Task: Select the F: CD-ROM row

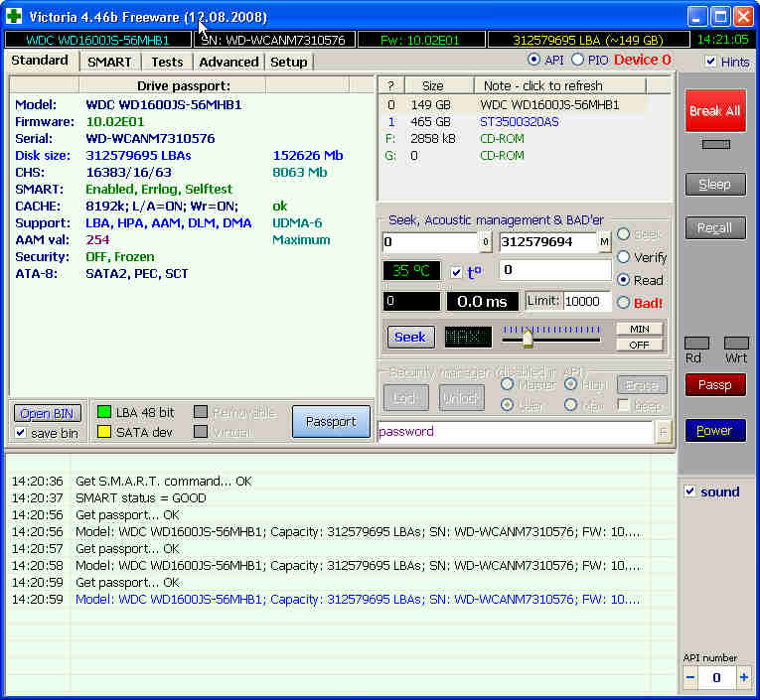Action: (x=513, y=139)
